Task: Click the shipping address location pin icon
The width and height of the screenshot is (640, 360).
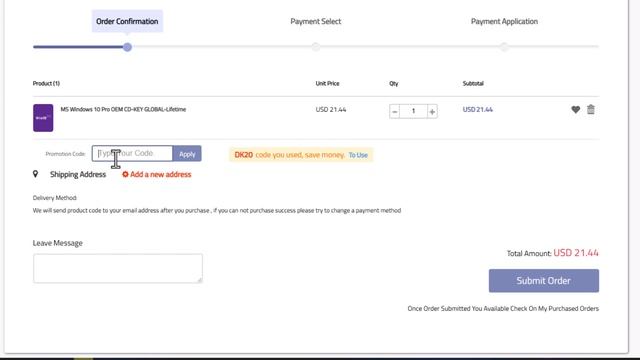Action: 36,174
